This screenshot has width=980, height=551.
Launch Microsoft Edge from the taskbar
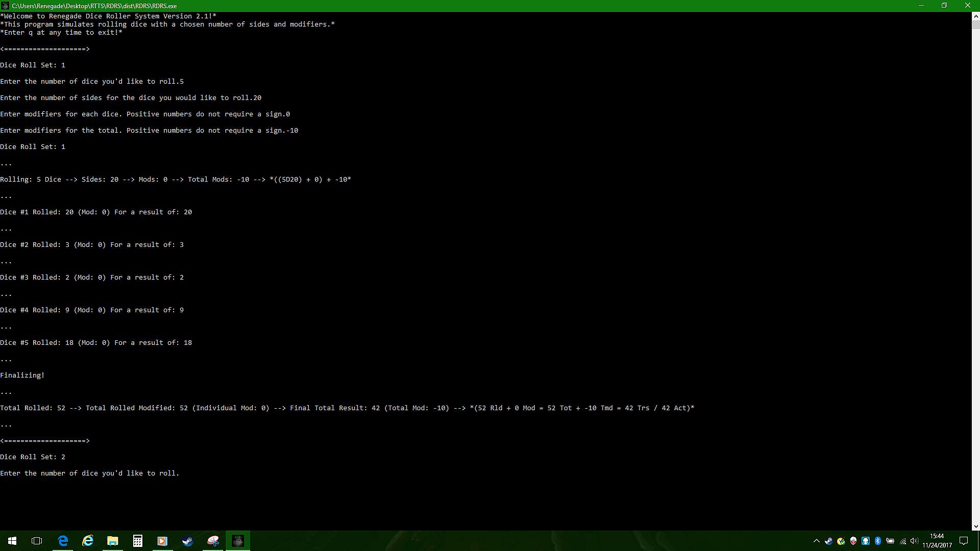click(x=63, y=541)
